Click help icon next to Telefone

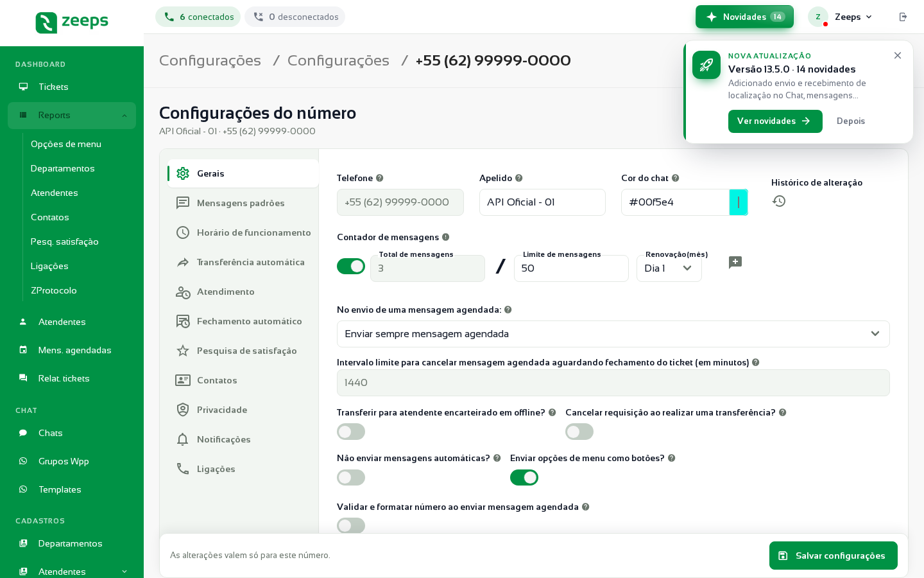(380, 178)
